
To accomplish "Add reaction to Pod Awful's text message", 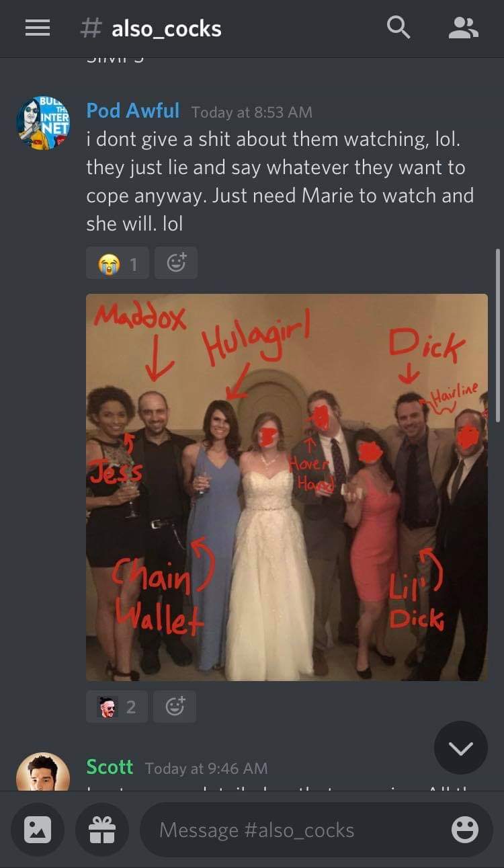I will pyautogui.click(x=176, y=263).
